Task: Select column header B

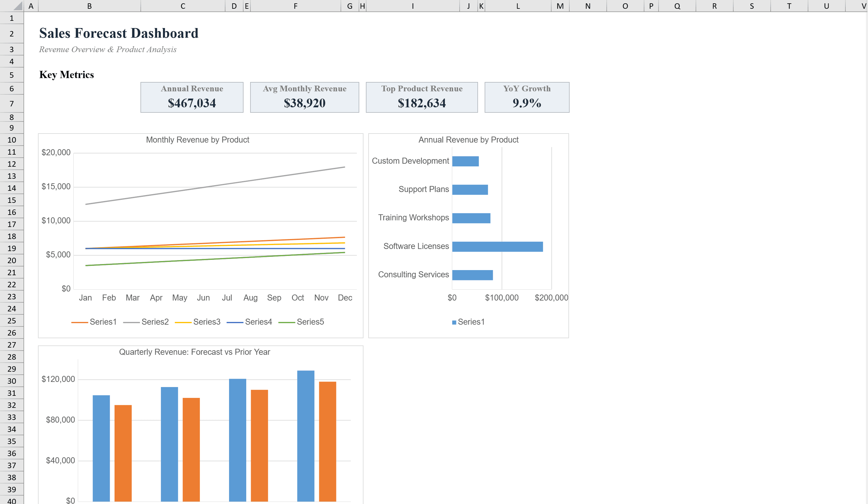Action: (89, 5)
